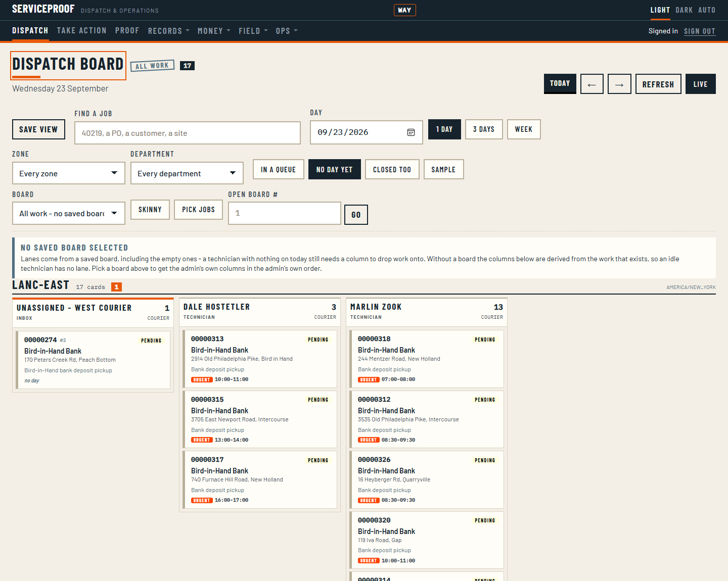Viewport: 728px width, 581px height.
Task: Select the Week range
Action: pos(524,129)
